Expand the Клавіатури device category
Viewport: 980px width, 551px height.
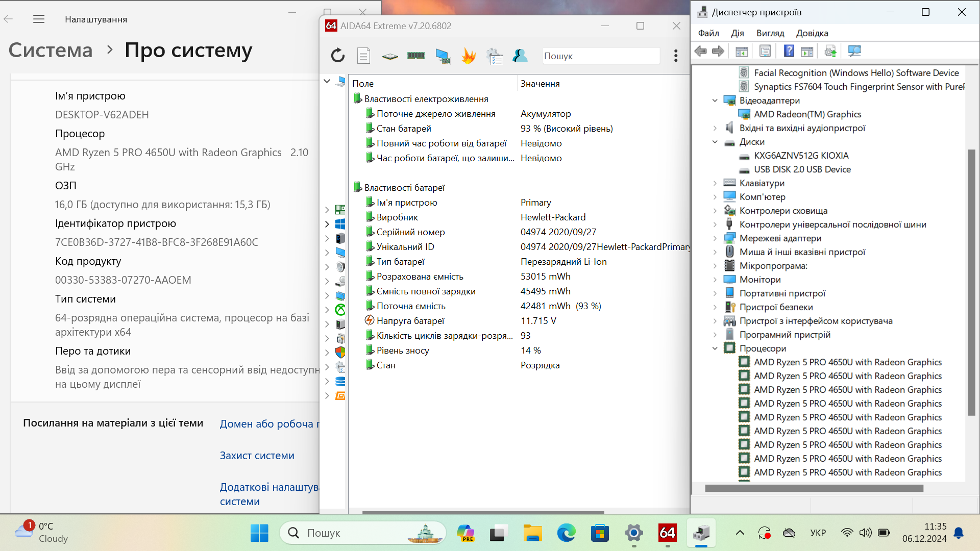pos(715,183)
